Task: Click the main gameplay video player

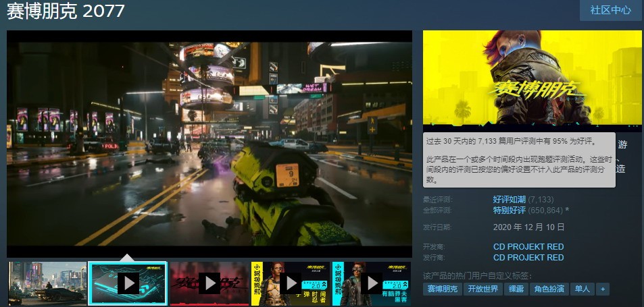Action: pos(209,143)
